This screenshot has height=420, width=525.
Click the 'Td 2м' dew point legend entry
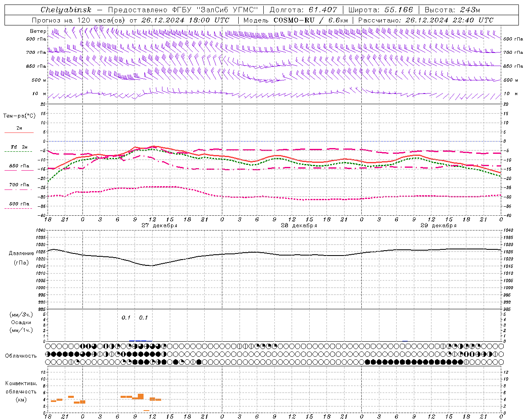(19, 147)
